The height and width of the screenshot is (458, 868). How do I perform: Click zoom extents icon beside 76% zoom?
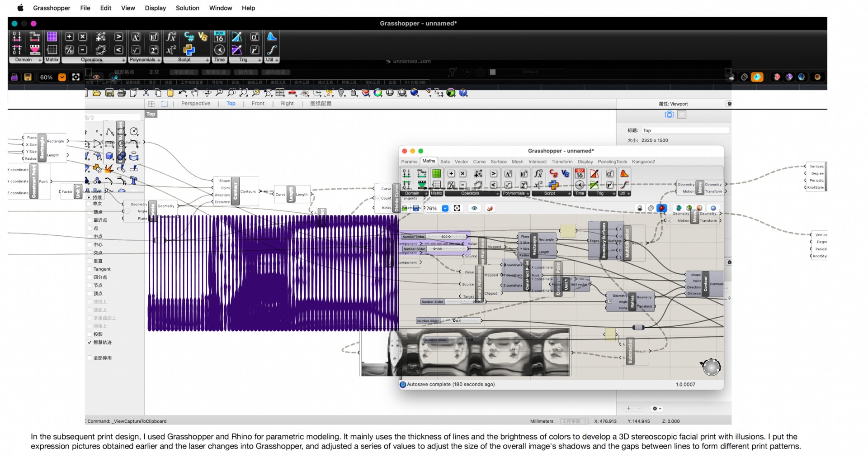point(457,208)
